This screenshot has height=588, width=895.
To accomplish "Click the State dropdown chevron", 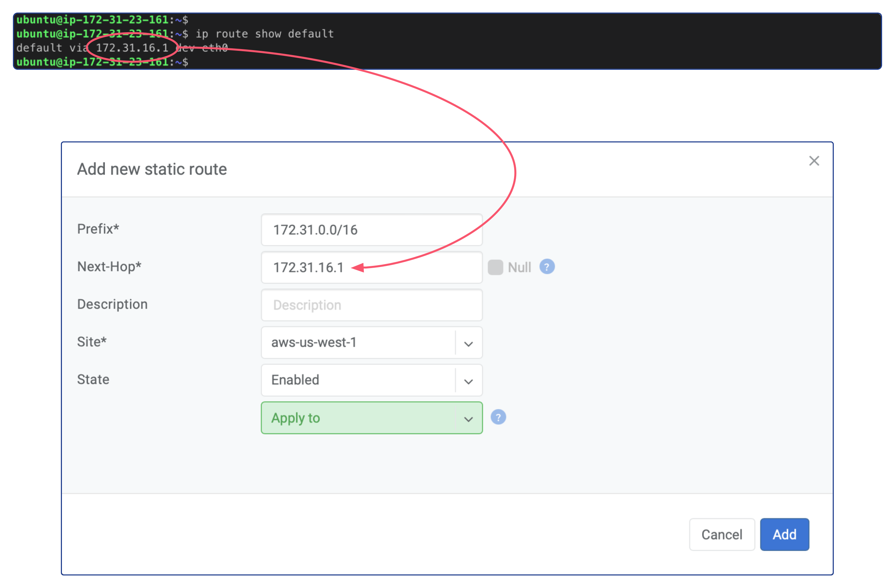I will pyautogui.click(x=468, y=380).
